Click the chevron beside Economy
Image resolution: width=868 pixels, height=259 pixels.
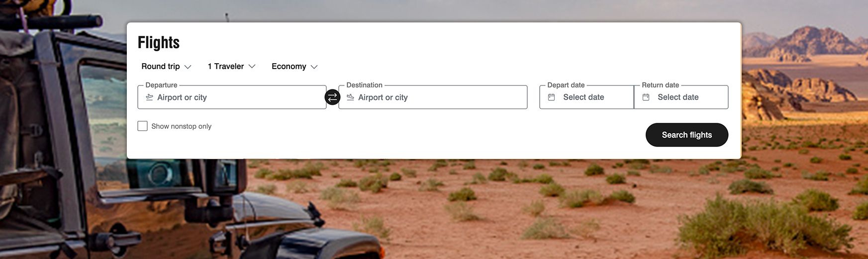point(314,67)
